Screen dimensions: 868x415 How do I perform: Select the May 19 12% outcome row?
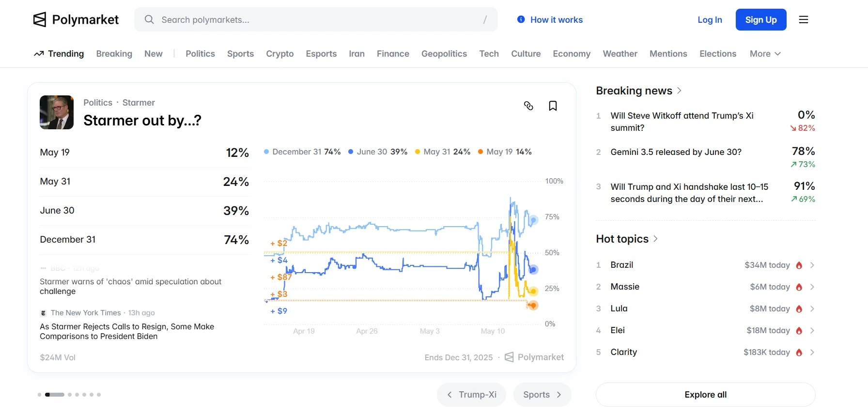point(144,153)
